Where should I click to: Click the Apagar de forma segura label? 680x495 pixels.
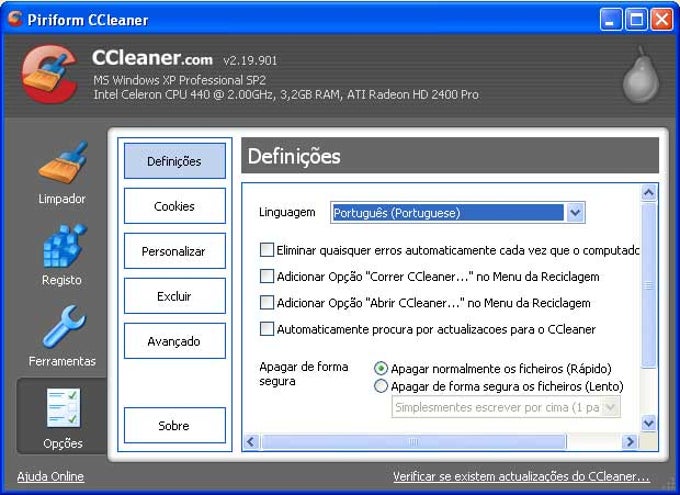click(x=304, y=374)
